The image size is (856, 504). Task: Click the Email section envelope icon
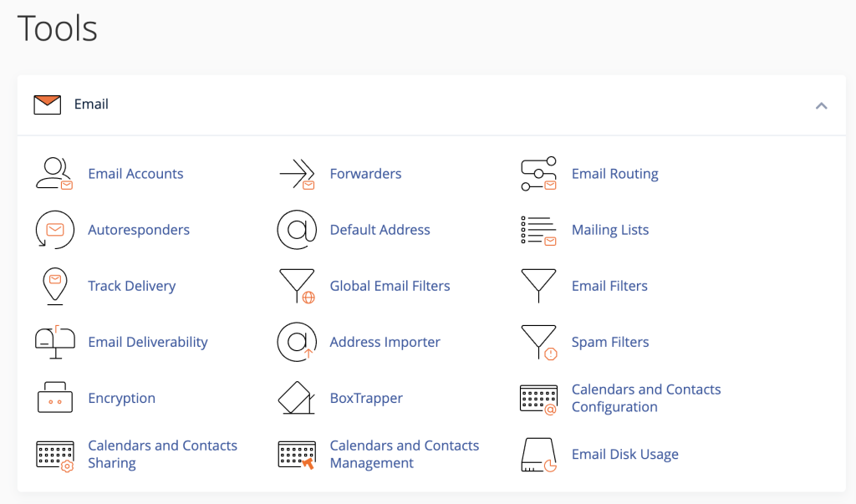pyautogui.click(x=48, y=104)
